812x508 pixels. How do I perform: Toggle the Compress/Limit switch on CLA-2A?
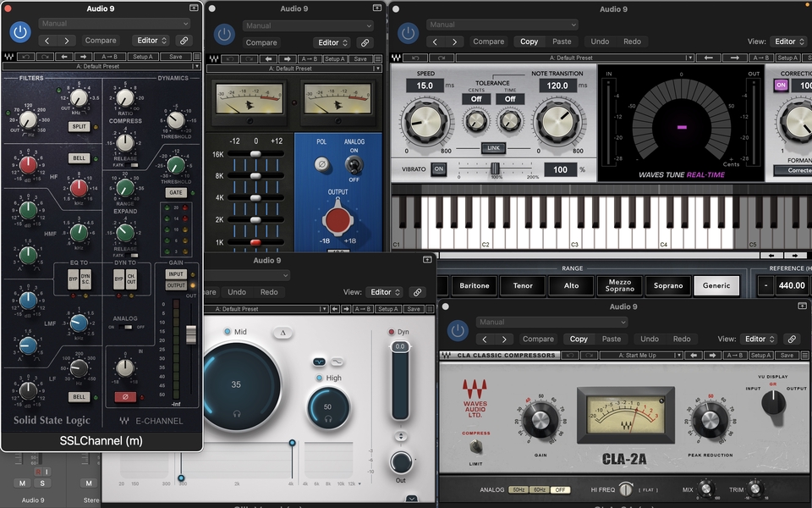(x=478, y=446)
